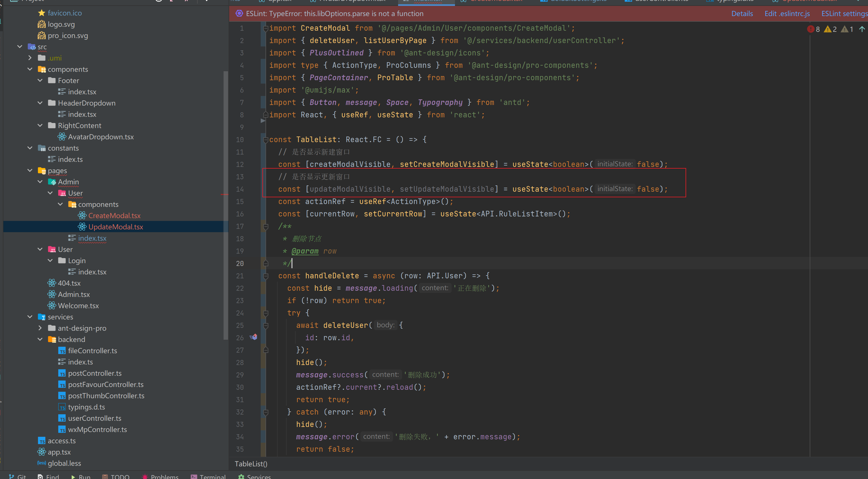Collapse the Admin folder

(40, 182)
